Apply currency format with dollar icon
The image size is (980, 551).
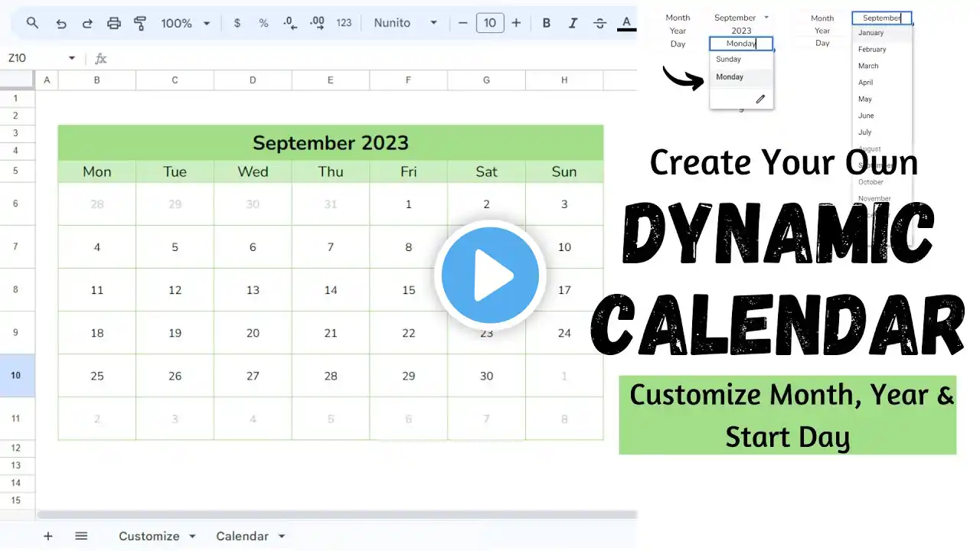point(237,23)
